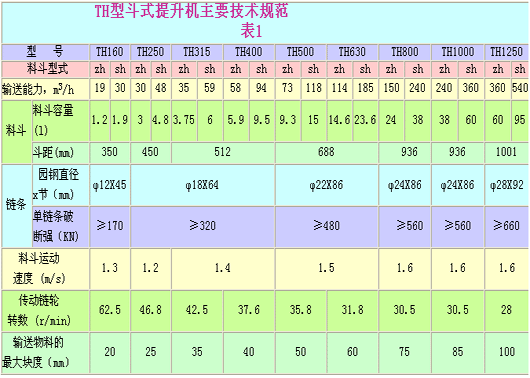
Task: Click the TH630 model header
Action: click(352, 52)
